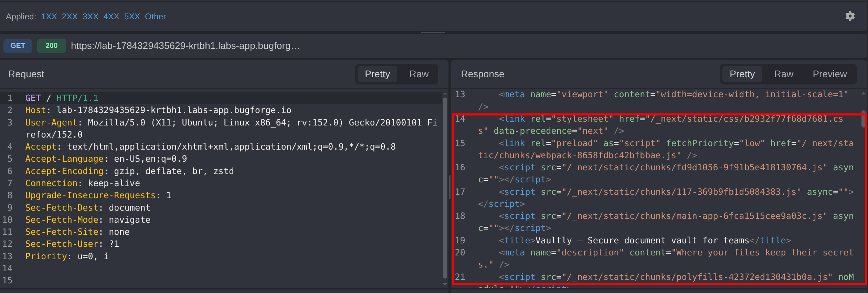
Task: Open the filter settings gear icon
Action: click(x=850, y=16)
